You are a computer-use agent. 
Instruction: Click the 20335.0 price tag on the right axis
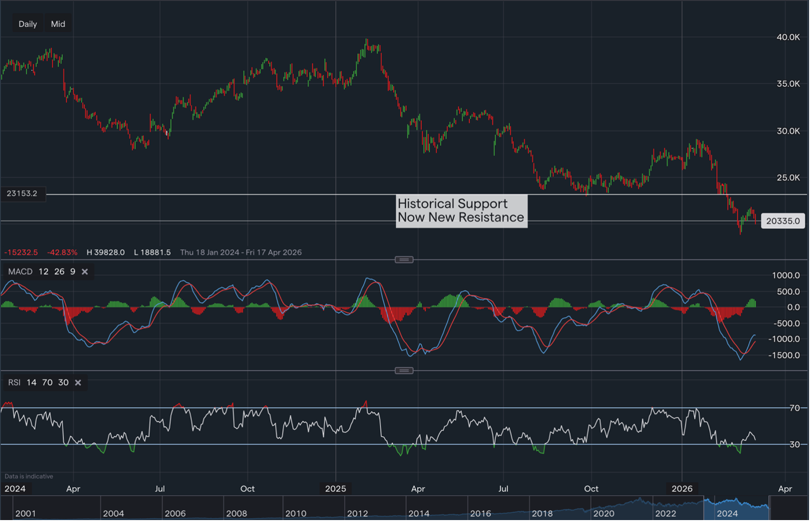(783, 221)
